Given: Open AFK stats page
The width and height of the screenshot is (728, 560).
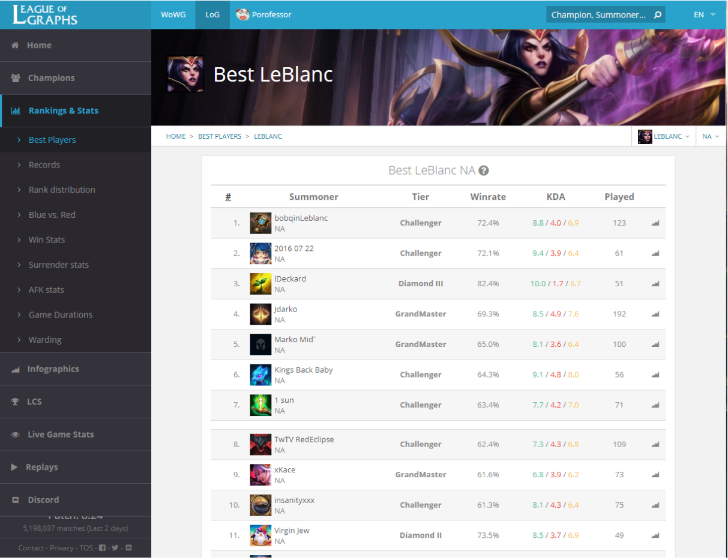Looking at the screenshot, I should pos(46,290).
